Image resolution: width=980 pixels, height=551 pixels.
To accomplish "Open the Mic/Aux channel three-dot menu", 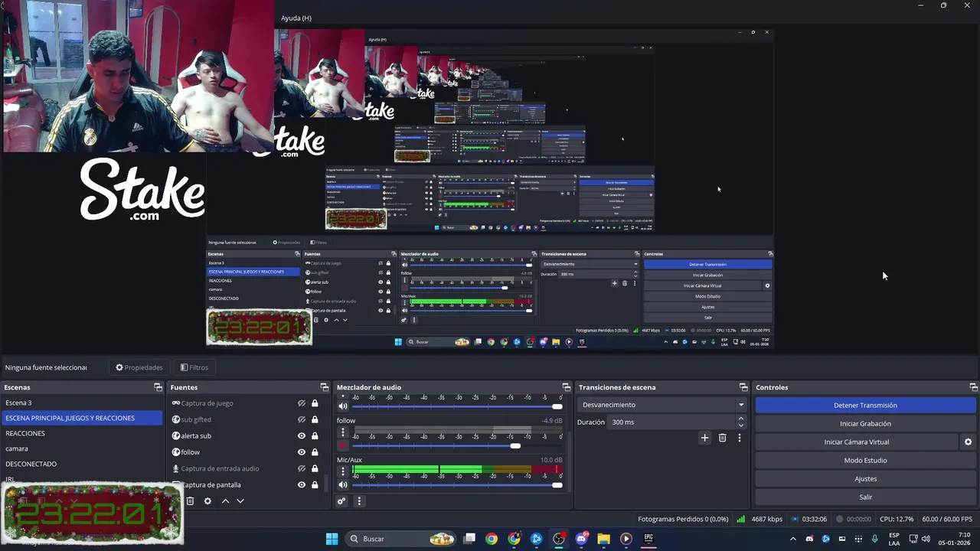I will pos(342,471).
